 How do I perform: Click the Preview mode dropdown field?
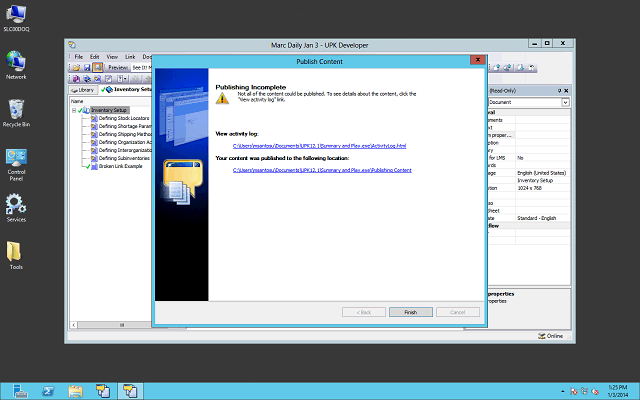[142, 68]
